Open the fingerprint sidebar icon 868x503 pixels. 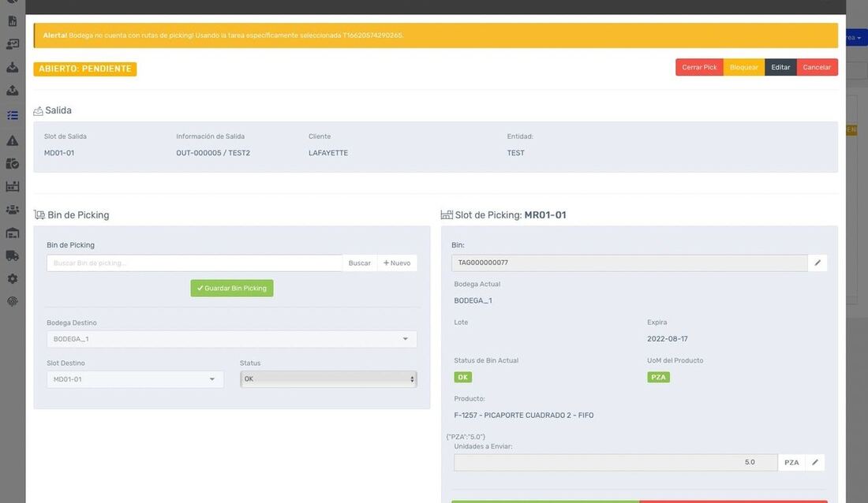tap(12, 302)
